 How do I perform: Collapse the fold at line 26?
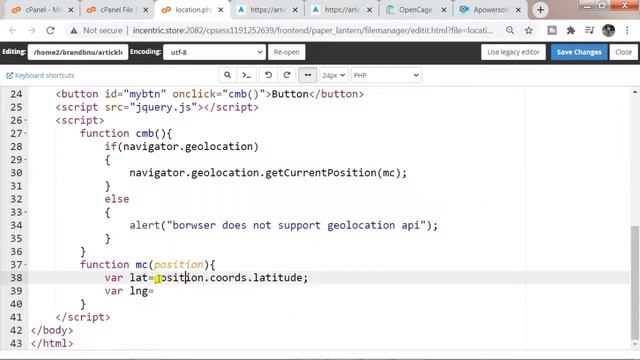point(26,120)
